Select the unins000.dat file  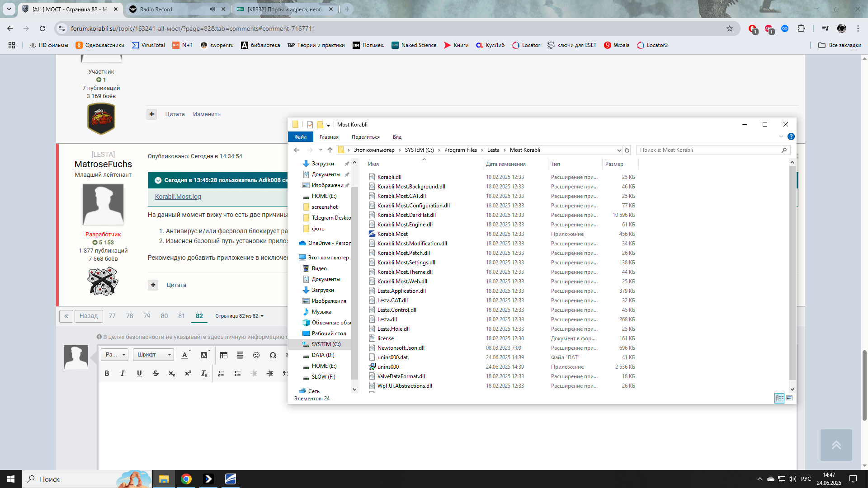(392, 357)
